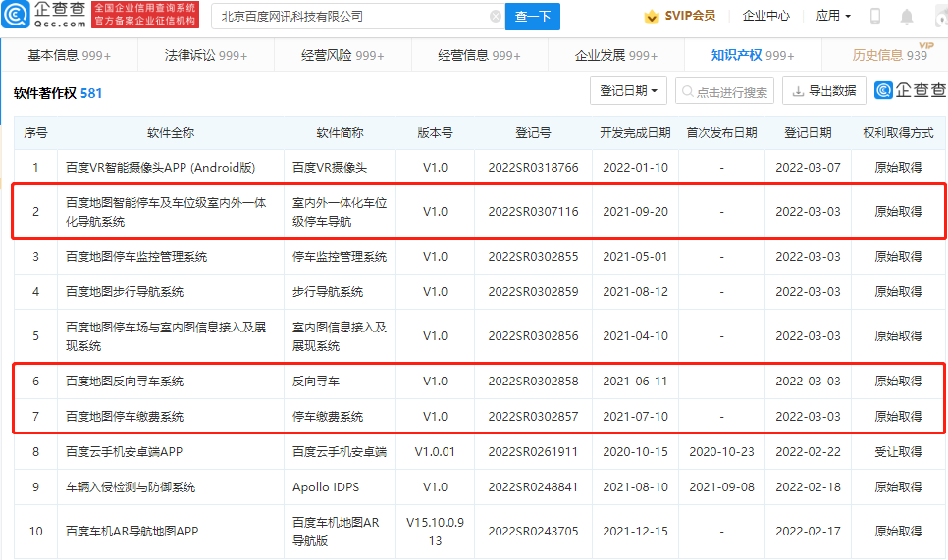Clear the search box with the X icon
Viewport: 948px width, 560px height.
495,16
